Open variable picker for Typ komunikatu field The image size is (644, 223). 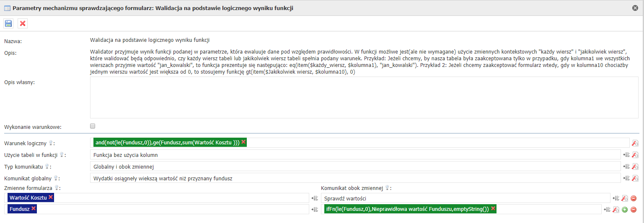tap(626, 167)
